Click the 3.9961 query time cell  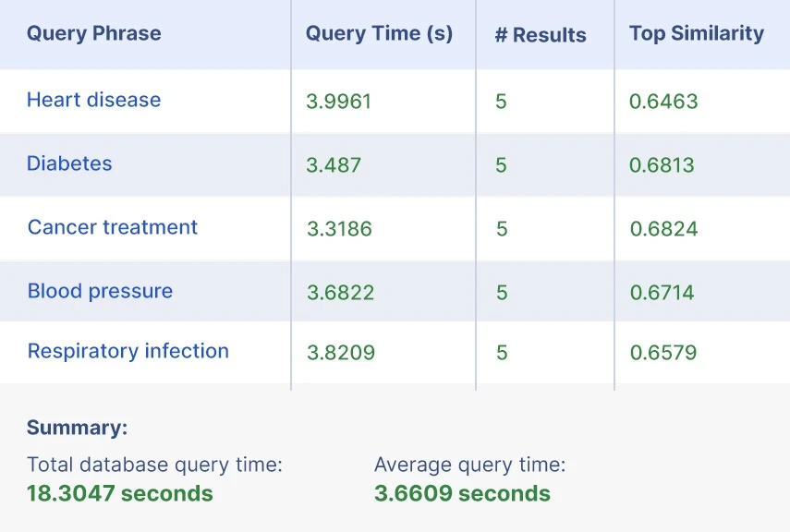(x=339, y=101)
